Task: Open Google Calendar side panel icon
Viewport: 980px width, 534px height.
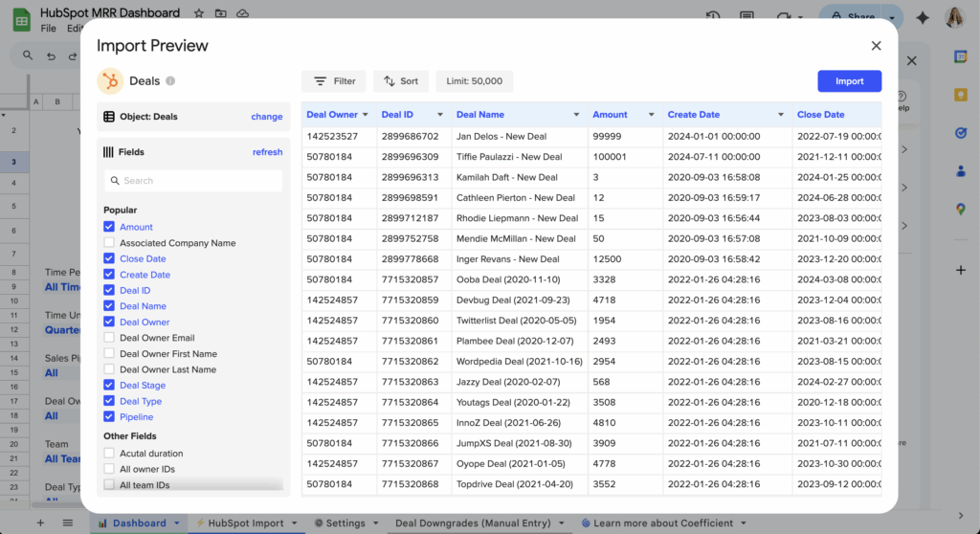Action: pos(961,56)
